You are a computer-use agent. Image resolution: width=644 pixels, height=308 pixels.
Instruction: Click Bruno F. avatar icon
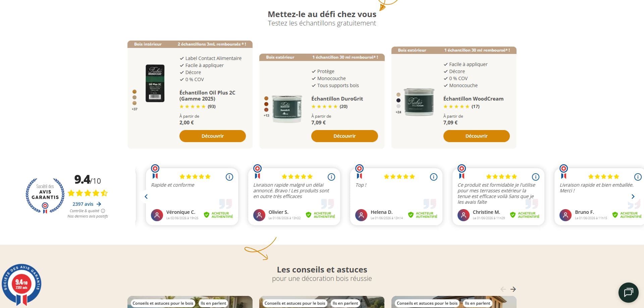[566, 215]
